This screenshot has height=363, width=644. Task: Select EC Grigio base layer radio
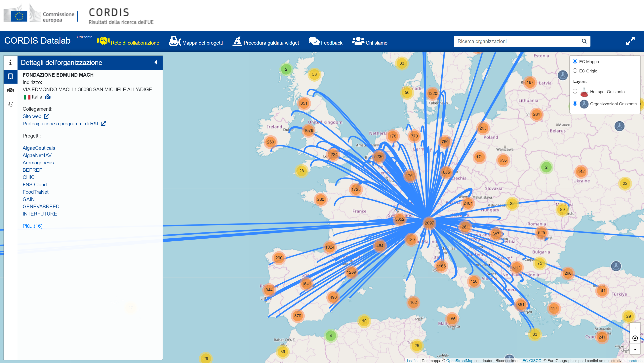click(575, 71)
